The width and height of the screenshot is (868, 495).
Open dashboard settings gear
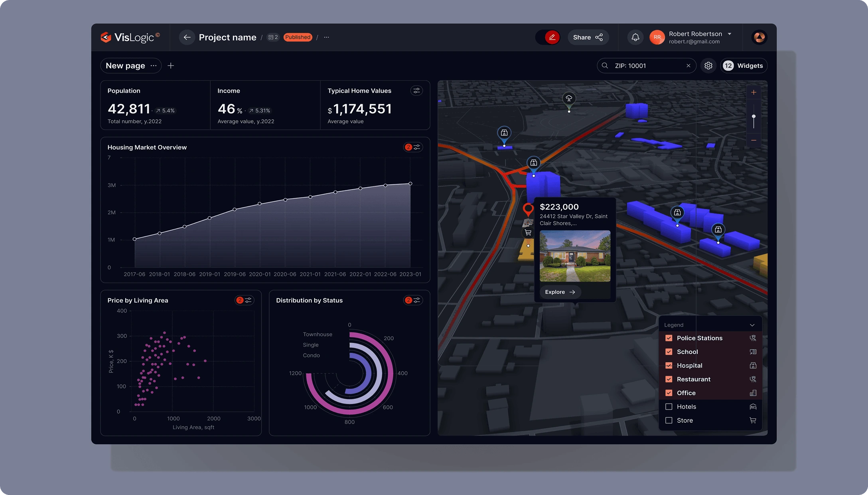pos(708,65)
